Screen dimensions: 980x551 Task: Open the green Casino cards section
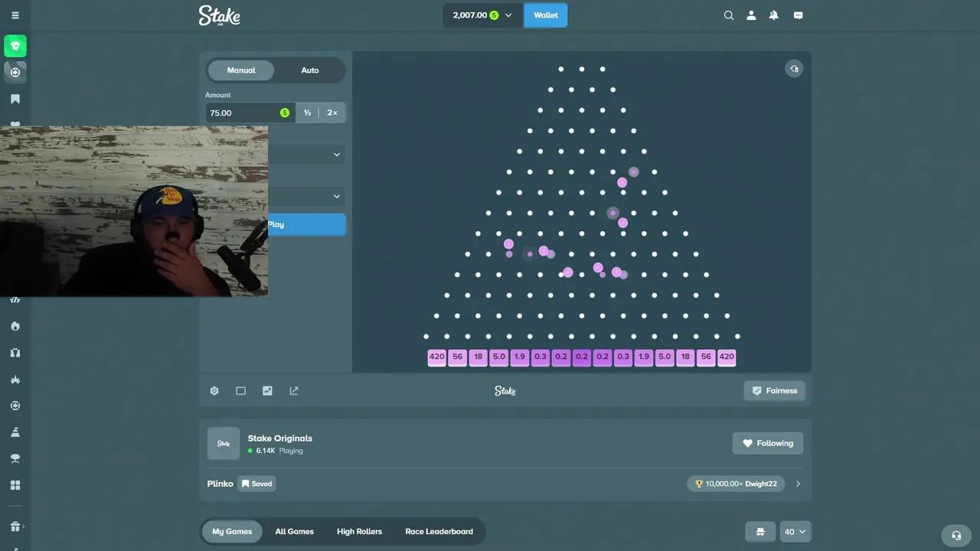pyautogui.click(x=15, y=46)
